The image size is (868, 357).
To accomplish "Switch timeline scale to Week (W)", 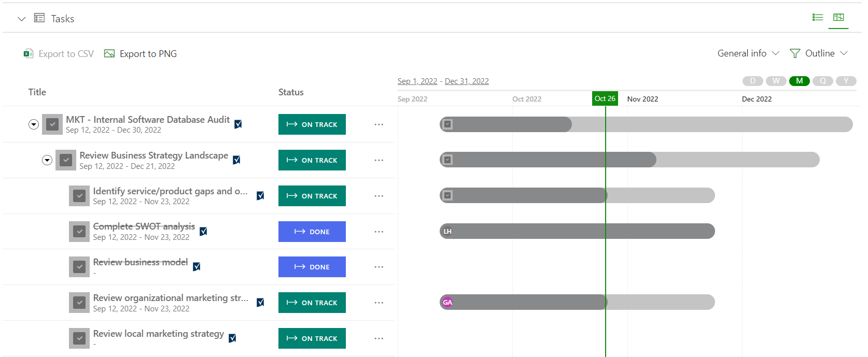I will pos(776,81).
